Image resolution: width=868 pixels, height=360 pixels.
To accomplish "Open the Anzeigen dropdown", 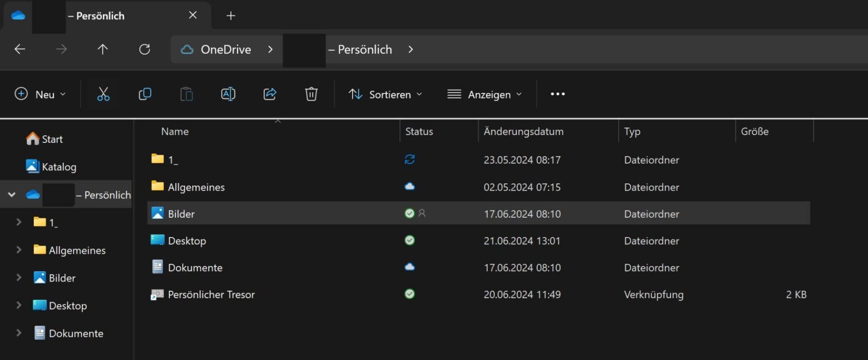I will click(x=484, y=94).
